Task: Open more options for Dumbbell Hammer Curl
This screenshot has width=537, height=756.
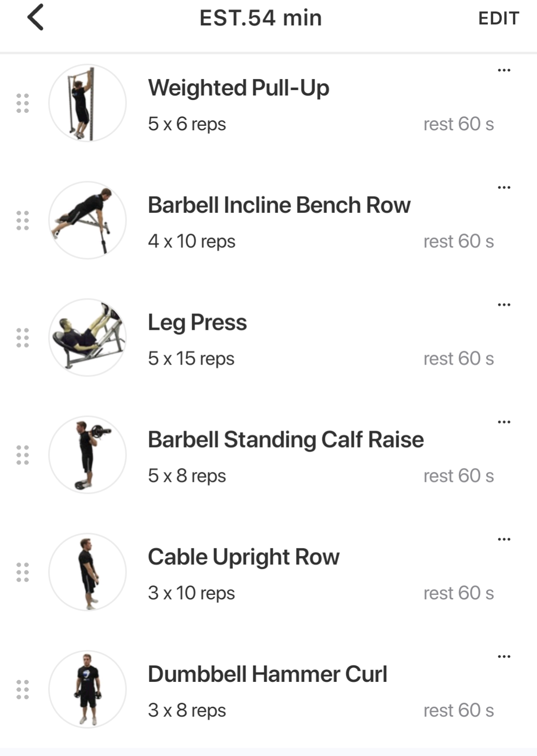Action: point(504,657)
